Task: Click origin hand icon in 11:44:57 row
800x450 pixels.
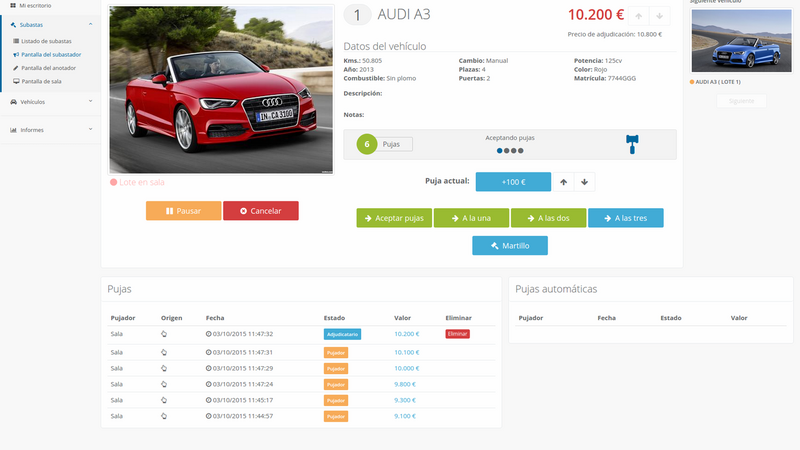Action: [164, 416]
